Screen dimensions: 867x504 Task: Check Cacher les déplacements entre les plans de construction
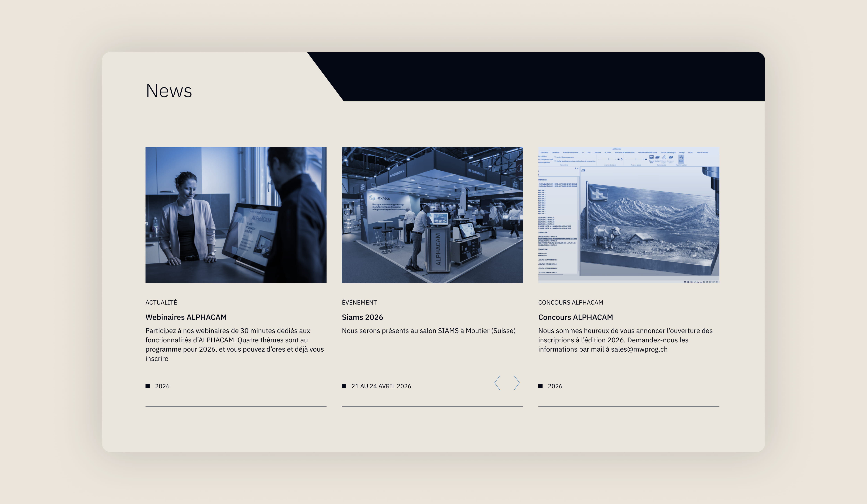pyautogui.click(x=555, y=161)
